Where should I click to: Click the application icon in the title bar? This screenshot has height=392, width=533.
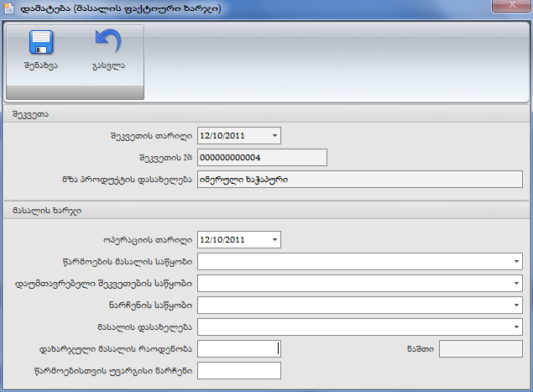pyautogui.click(x=9, y=9)
